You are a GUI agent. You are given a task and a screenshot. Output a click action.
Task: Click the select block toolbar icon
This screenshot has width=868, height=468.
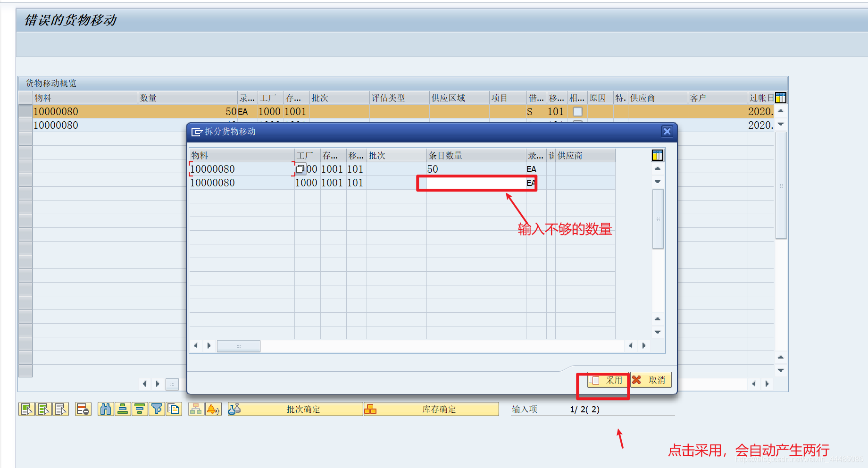coord(44,409)
